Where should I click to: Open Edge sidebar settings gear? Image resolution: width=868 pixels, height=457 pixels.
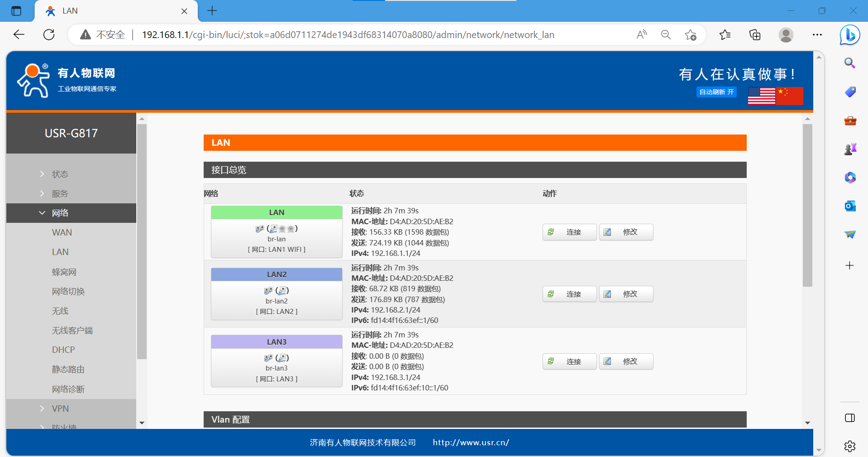coord(849,446)
